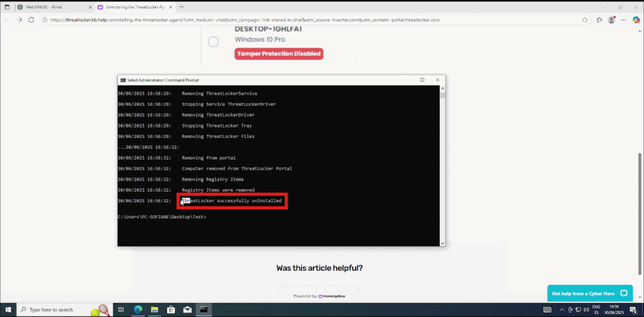Open the 16:56 clock and calendar
Image resolution: width=644 pixels, height=317 pixels.
614,309
